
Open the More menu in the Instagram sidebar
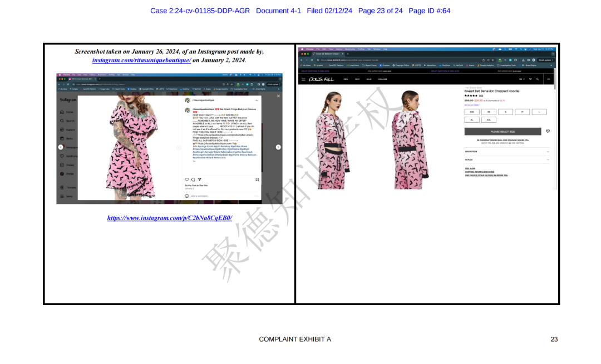(66, 196)
